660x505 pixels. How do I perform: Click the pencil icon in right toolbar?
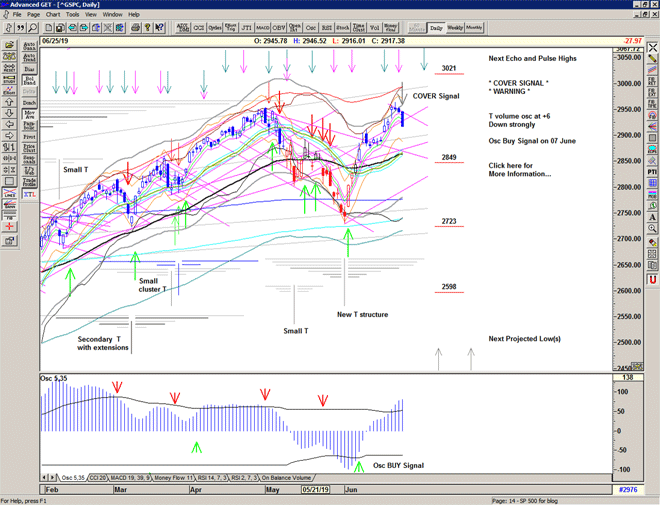[652, 58]
